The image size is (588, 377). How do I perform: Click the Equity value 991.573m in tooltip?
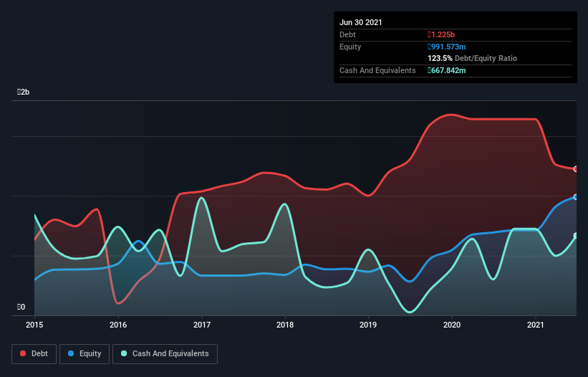point(447,47)
